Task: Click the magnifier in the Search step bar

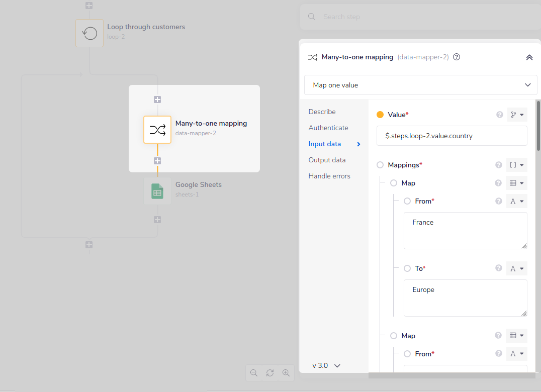Action: click(x=311, y=16)
